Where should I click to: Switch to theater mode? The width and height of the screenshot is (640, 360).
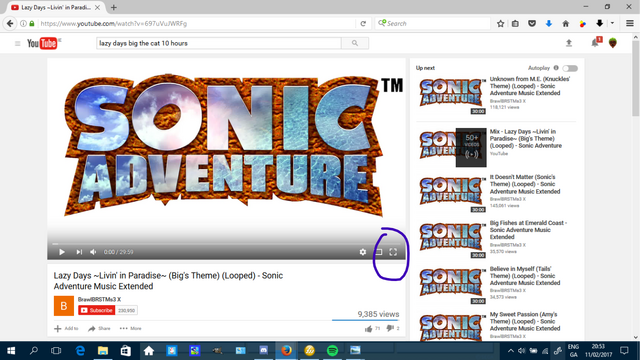tap(378, 252)
